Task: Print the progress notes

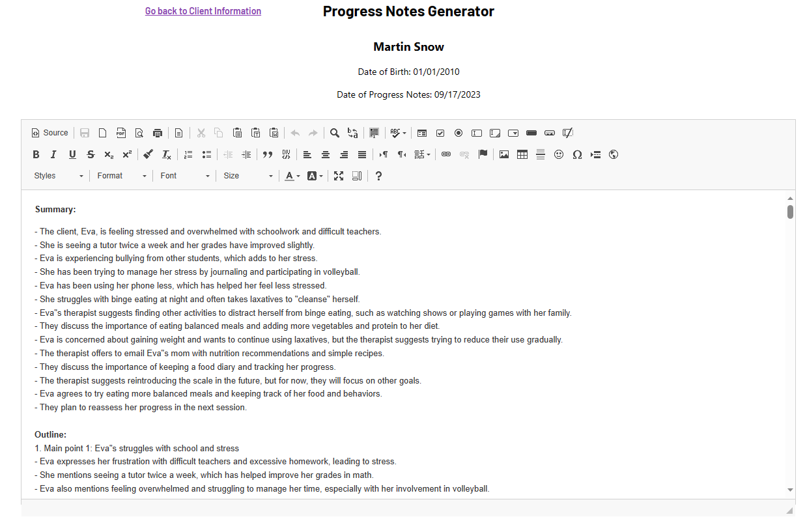Action: (x=158, y=133)
